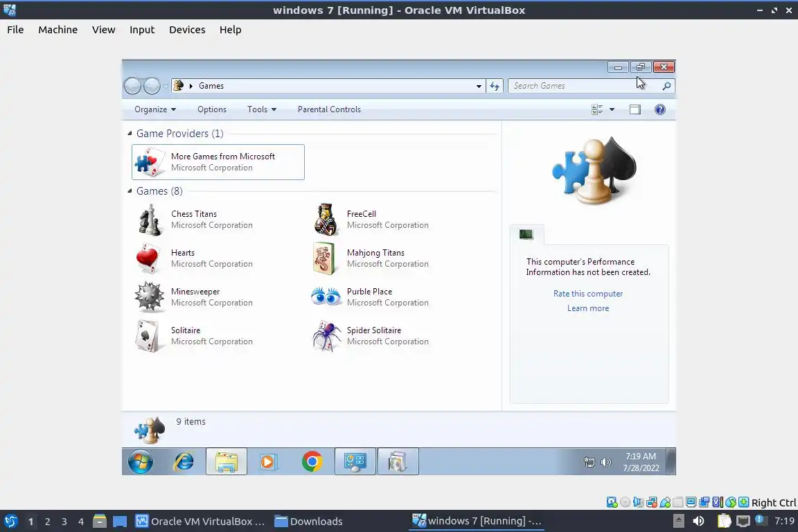Expand the Tools dropdown menu
The image size is (798, 532).
(262, 109)
